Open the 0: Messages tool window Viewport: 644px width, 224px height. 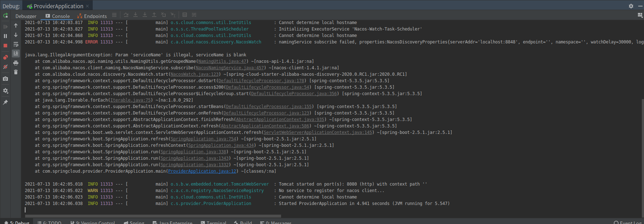click(x=276, y=223)
